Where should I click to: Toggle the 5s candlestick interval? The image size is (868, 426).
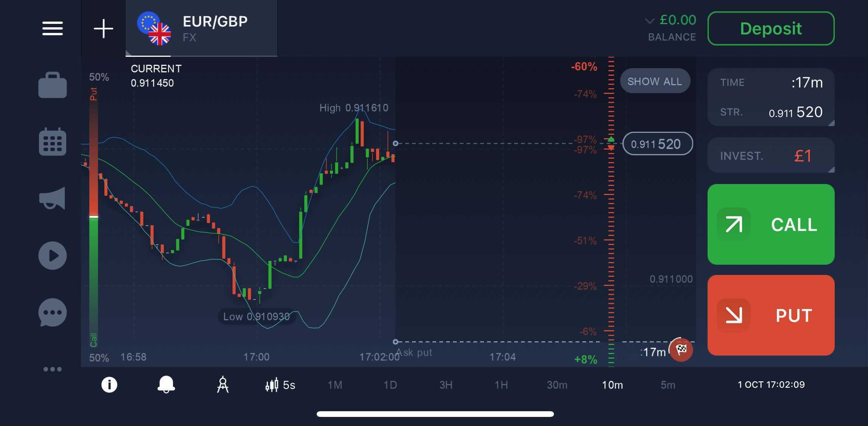(280, 384)
